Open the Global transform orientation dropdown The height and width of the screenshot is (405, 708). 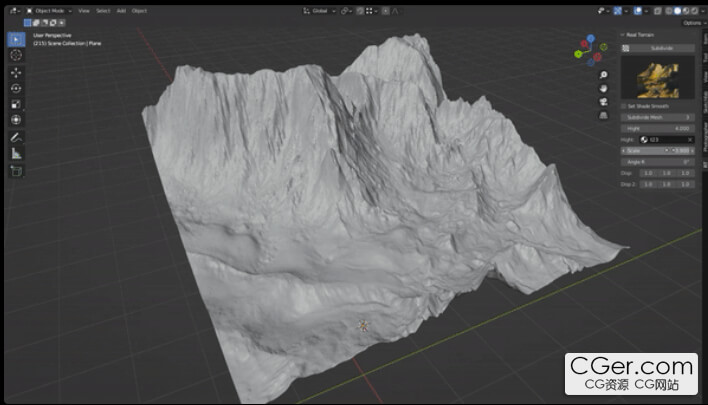(320, 11)
